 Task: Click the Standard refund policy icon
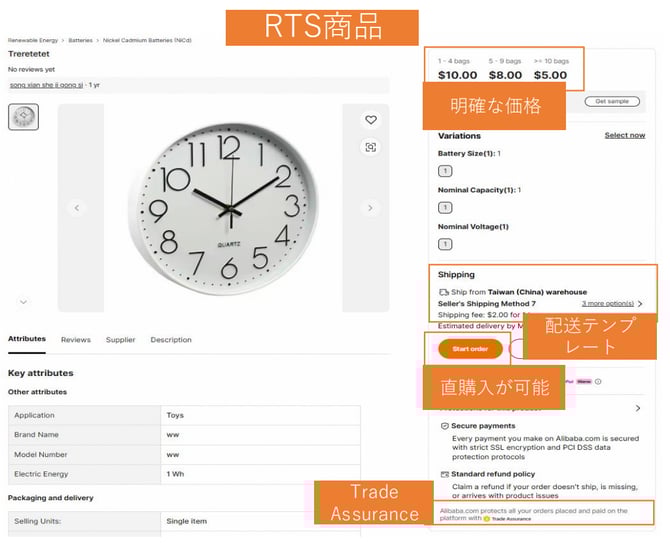[x=444, y=474]
